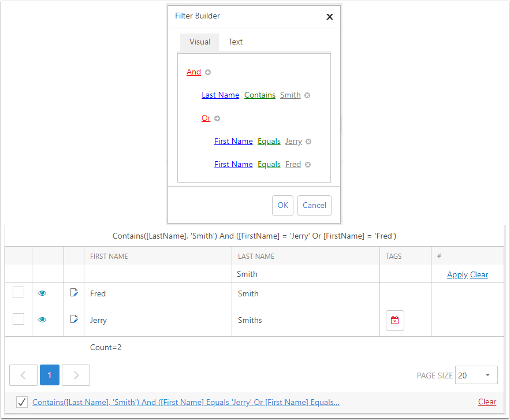
Task: Click the red calendar tag button
Action: point(395,321)
